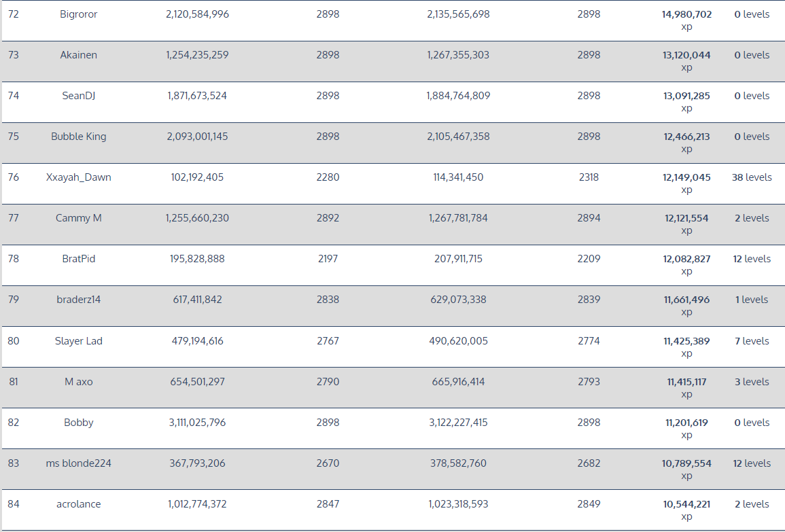This screenshot has width=785, height=532.
Task: Open player Bigroror's profile name
Action: coord(79,14)
